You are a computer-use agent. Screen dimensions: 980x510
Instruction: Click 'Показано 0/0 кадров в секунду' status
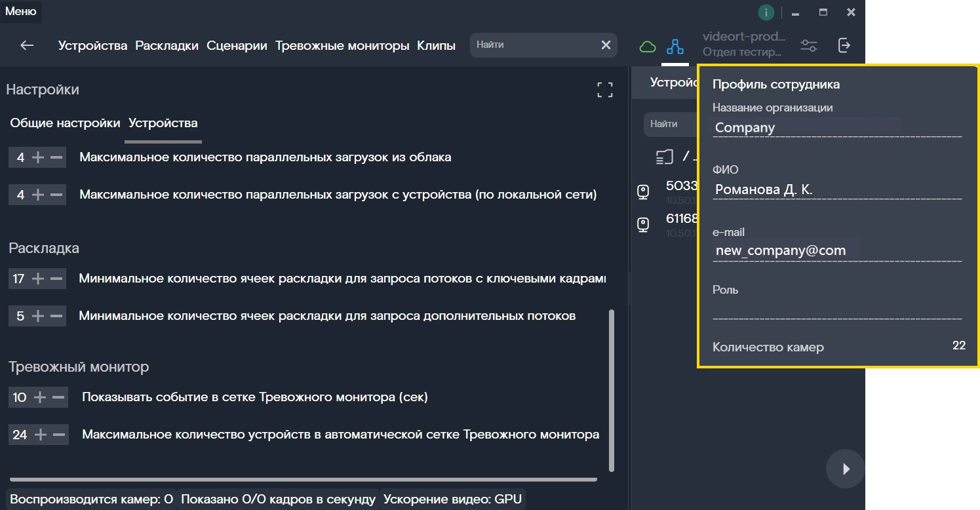(278, 499)
